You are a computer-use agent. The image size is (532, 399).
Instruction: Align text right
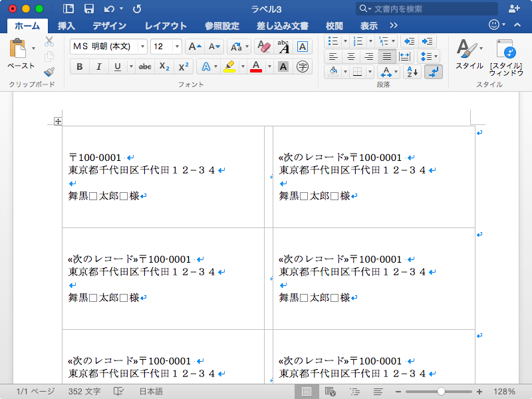(x=369, y=57)
